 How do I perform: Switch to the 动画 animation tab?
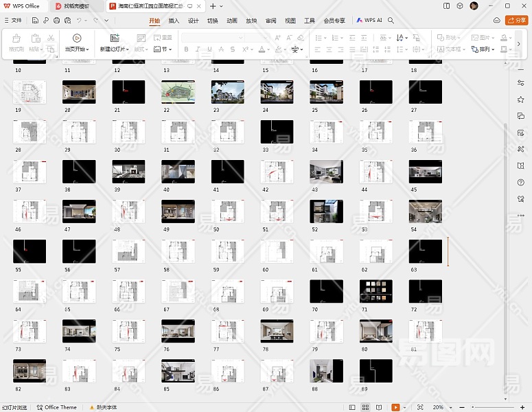click(232, 21)
